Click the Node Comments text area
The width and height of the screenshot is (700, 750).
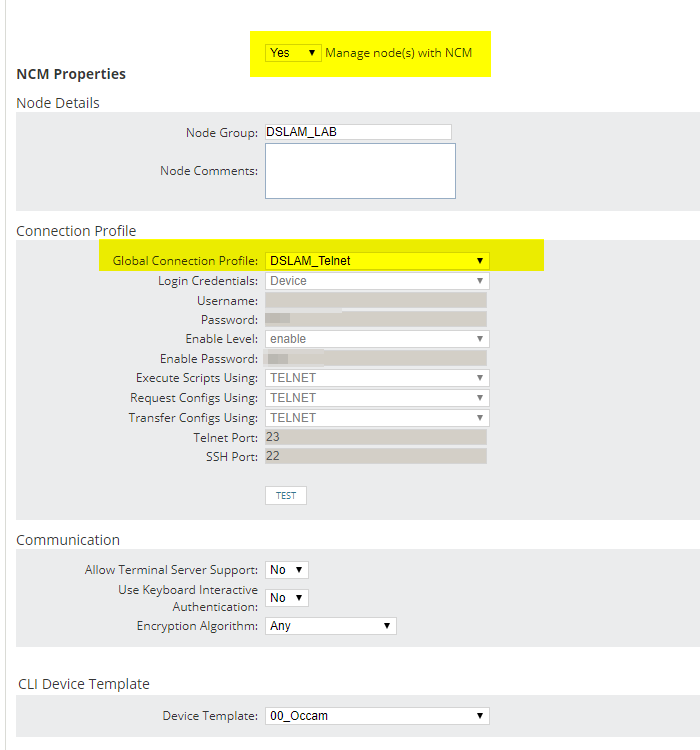click(x=360, y=171)
